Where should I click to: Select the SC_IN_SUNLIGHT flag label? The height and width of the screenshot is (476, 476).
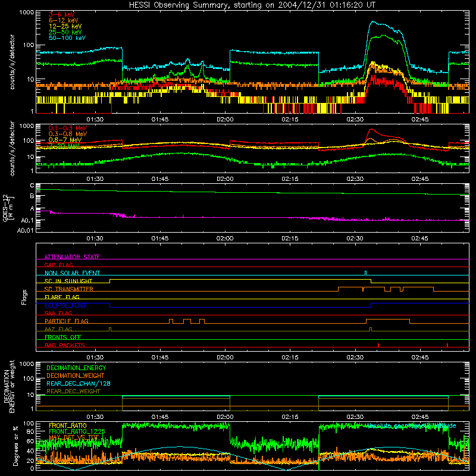click(x=68, y=281)
